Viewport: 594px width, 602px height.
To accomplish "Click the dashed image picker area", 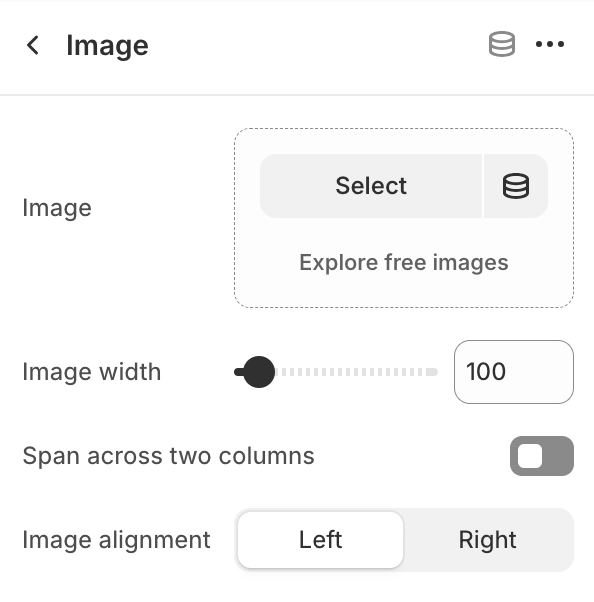I will (404, 218).
